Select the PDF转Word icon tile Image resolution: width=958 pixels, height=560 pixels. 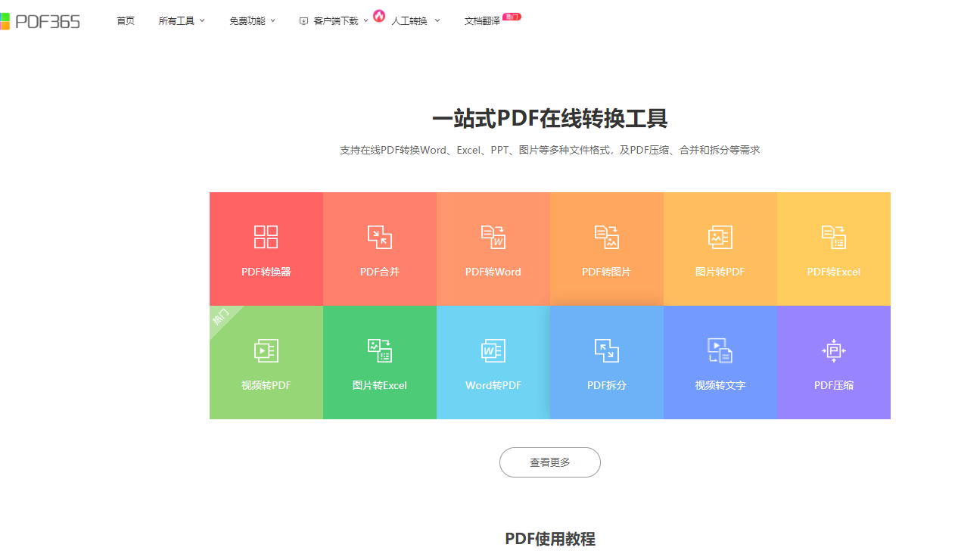click(493, 237)
